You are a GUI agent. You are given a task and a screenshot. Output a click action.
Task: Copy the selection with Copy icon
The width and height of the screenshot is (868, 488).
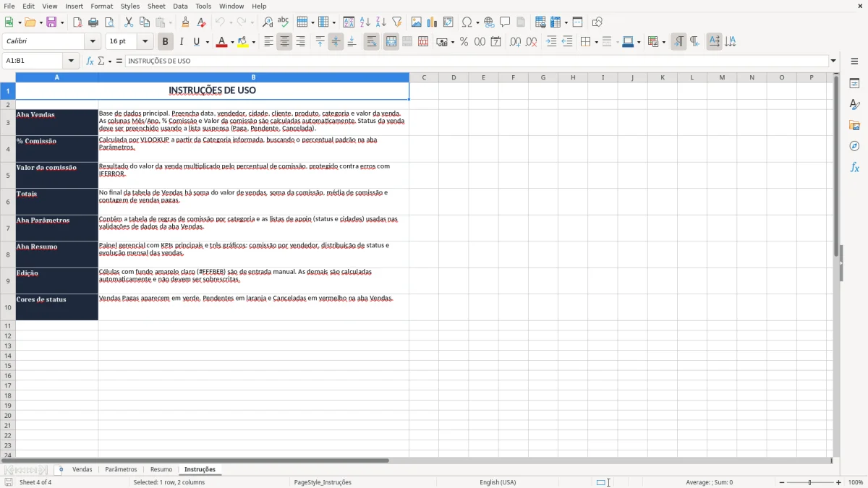[145, 22]
